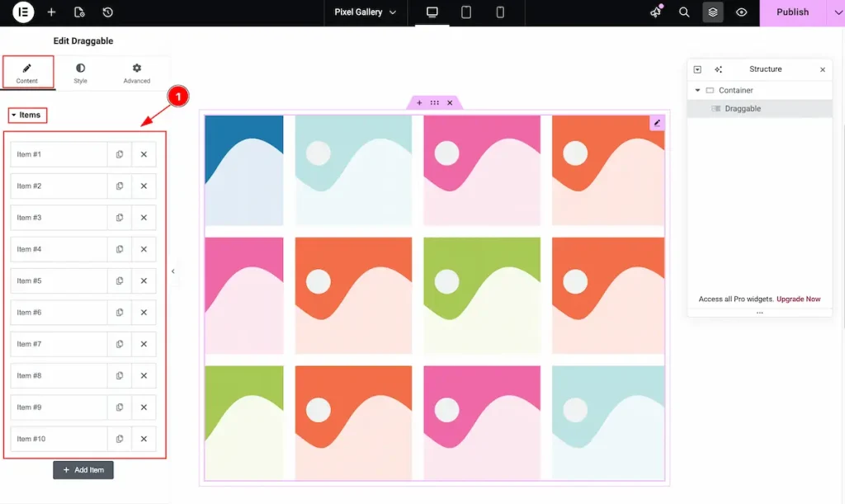Open revision history icon

click(x=107, y=12)
